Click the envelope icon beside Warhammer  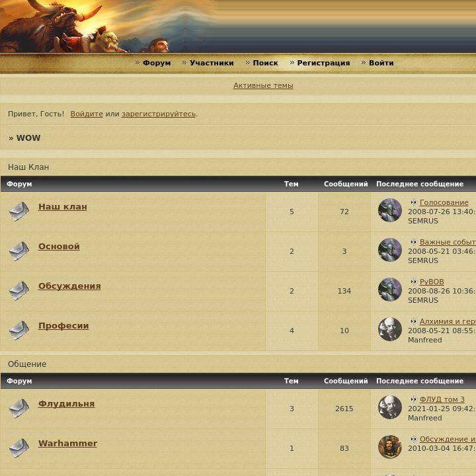(x=19, y=448)
